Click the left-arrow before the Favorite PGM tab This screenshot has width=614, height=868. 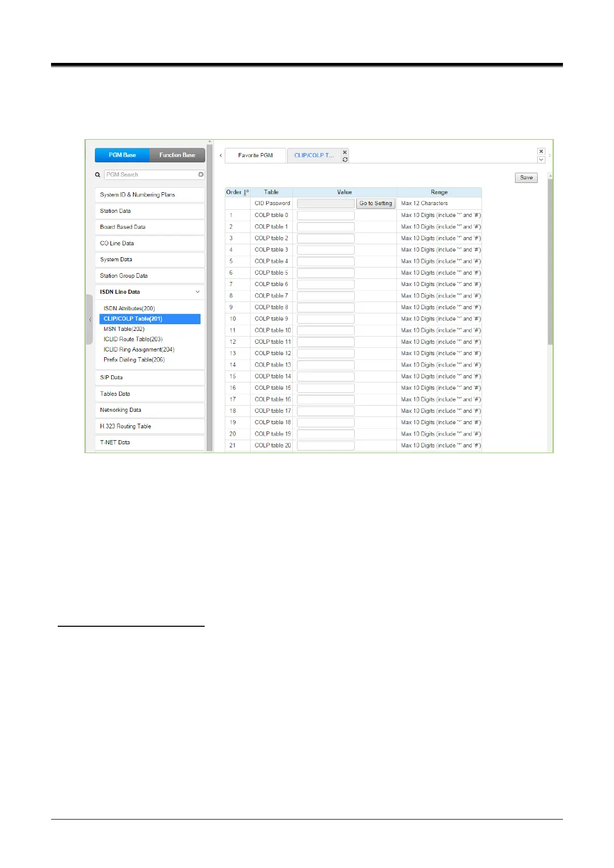point(221,155)
